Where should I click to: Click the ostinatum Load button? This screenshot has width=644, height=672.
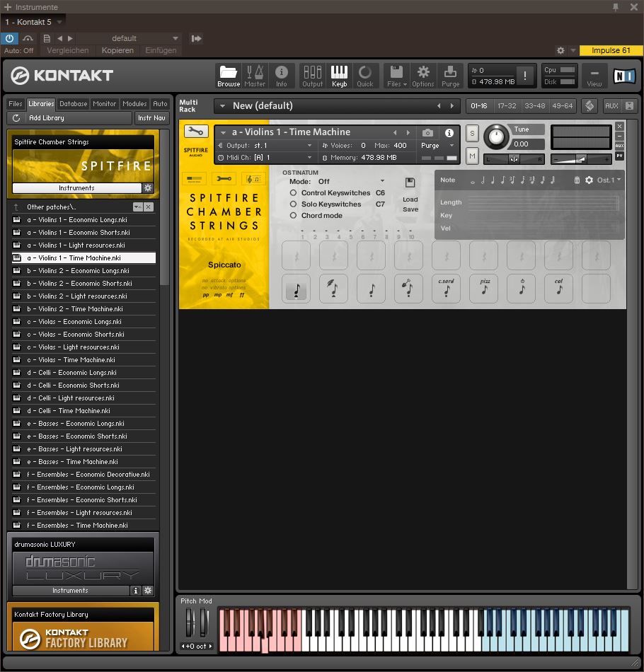[x=410, y=199]
